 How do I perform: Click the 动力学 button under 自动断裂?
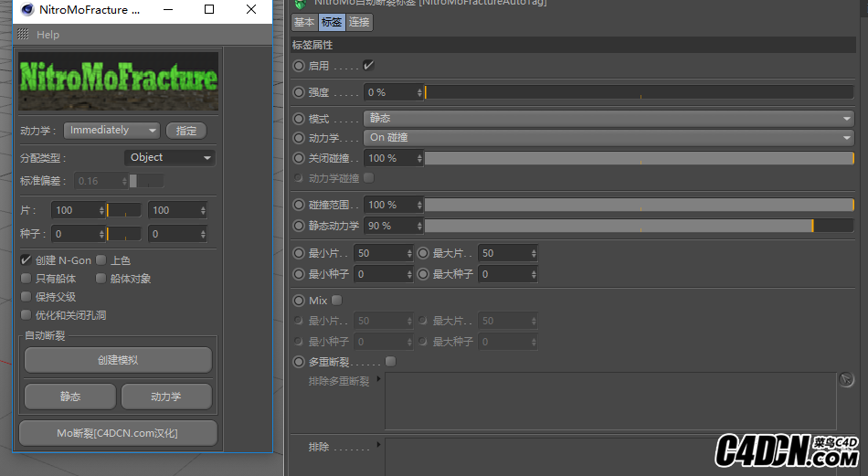click(166, 397)
